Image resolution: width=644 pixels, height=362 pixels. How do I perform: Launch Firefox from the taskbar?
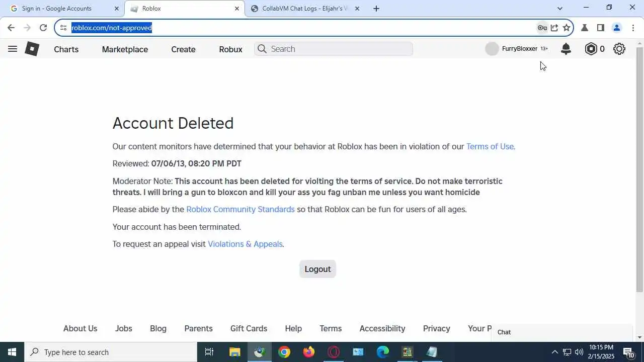pos(309,352)
